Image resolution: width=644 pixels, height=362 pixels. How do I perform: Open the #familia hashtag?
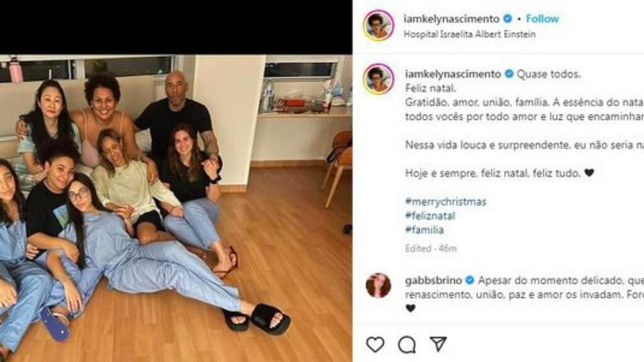point(425,230)
